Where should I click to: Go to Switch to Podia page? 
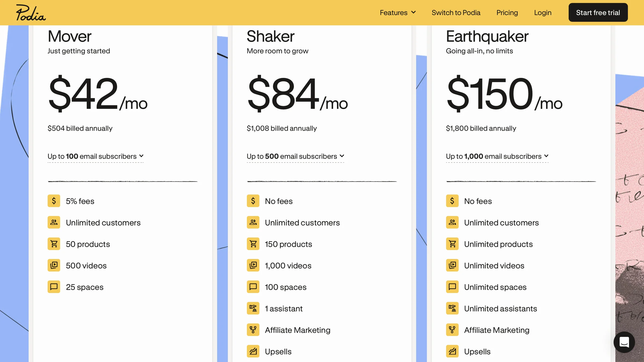(x=456, y=13)
